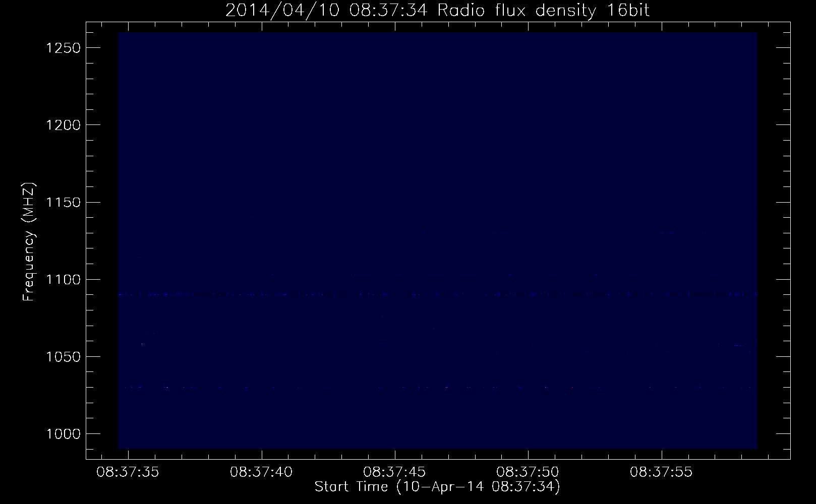This screenshot has width=816, height=504.
Task: Click the 1050 frequency tick label
Action: [63, 357]
